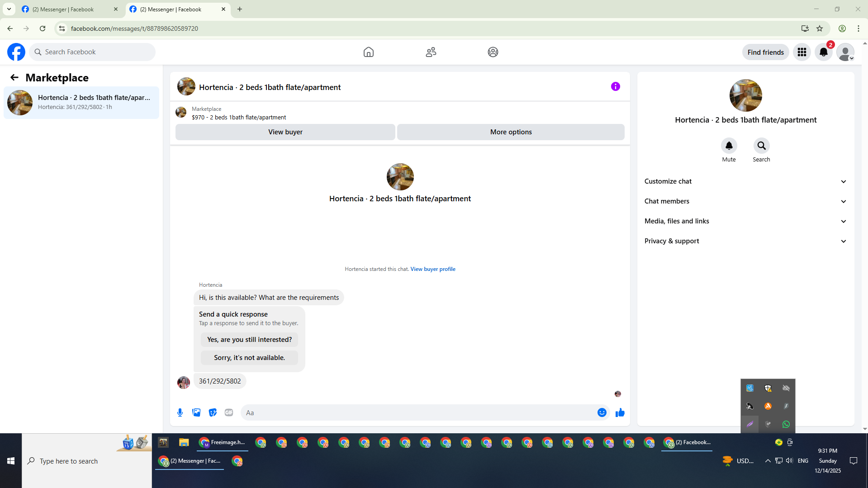Screen dimensions: 868x488
Task: Go back using Marketplace arrow
Action: point(14,77)
